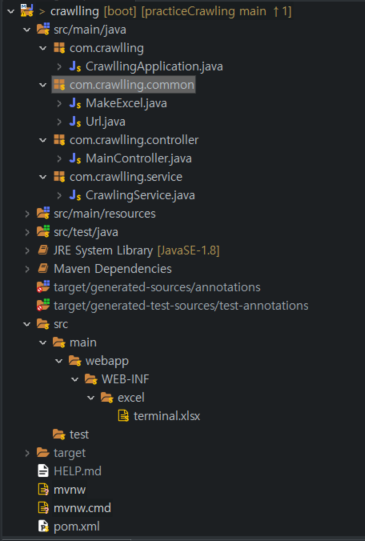Select the highlighted com.crawlling.common label

pyautogui.click(x=132, y=85)
